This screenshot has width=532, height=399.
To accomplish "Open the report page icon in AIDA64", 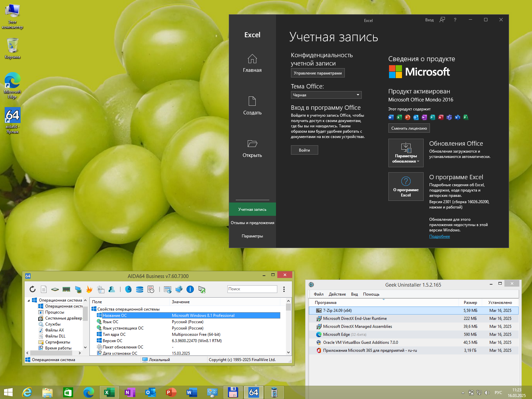I will [44, 289].
